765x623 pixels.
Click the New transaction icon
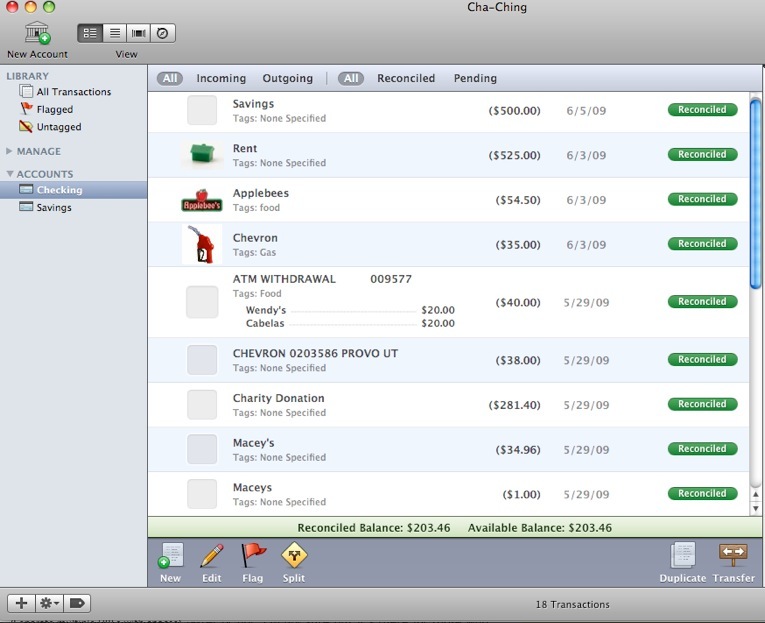click(170, 555)
